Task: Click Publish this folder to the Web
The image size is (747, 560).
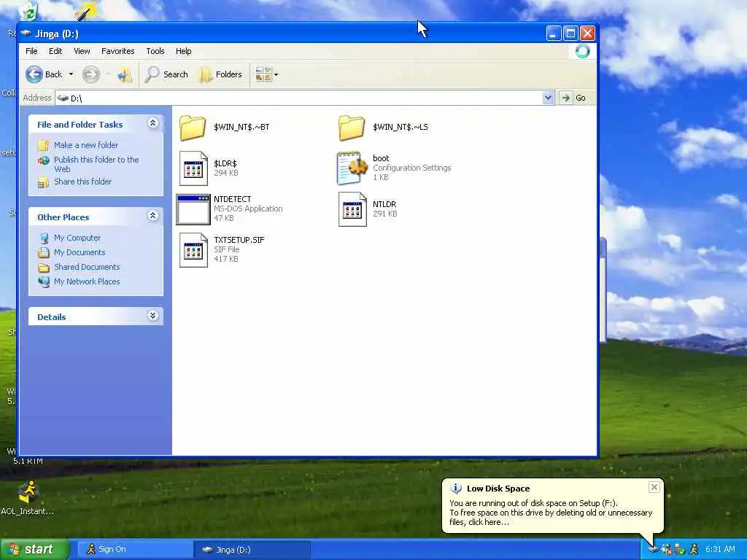Action: (96, 164)
